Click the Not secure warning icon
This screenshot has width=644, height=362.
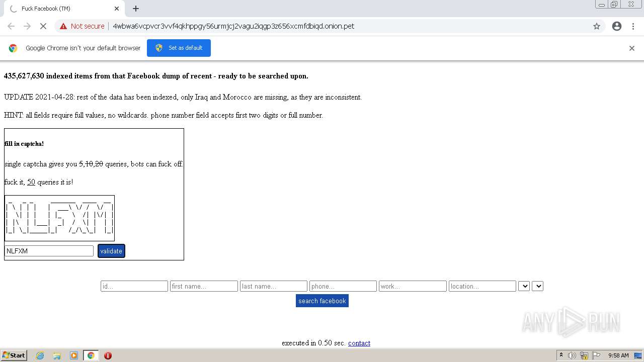pos(63,26)
